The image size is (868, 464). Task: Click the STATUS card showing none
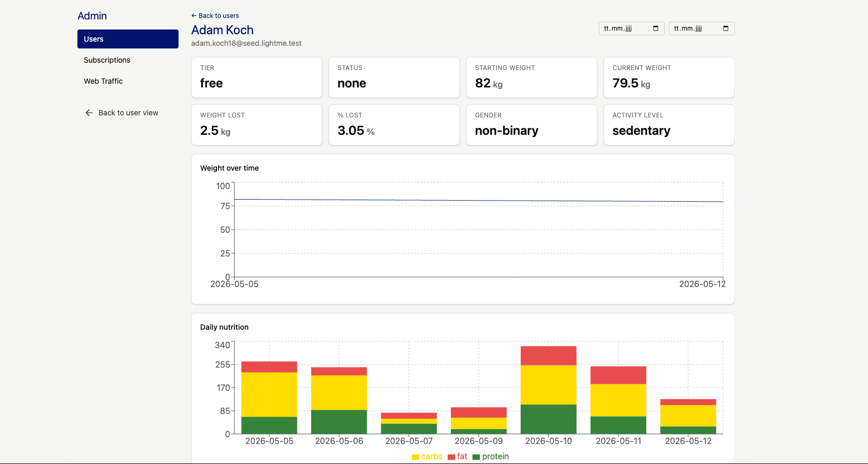click(x=394, y=77)
